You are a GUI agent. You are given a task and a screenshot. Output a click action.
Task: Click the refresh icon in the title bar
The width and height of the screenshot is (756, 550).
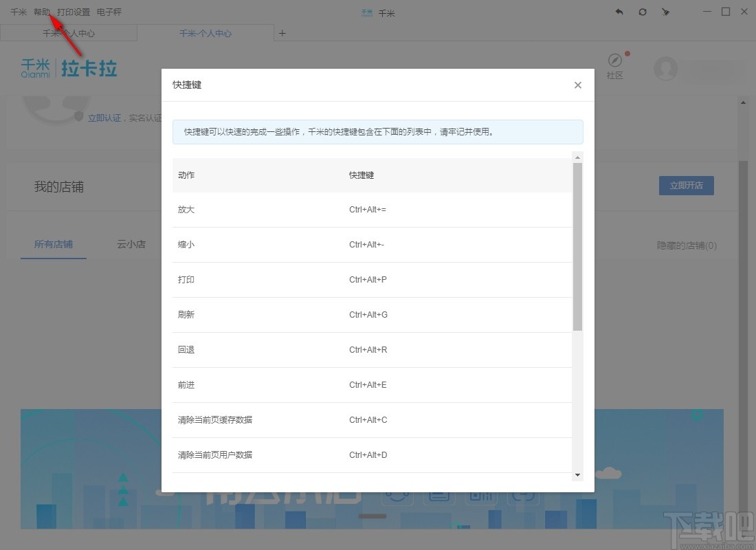[x=643, y=12]
